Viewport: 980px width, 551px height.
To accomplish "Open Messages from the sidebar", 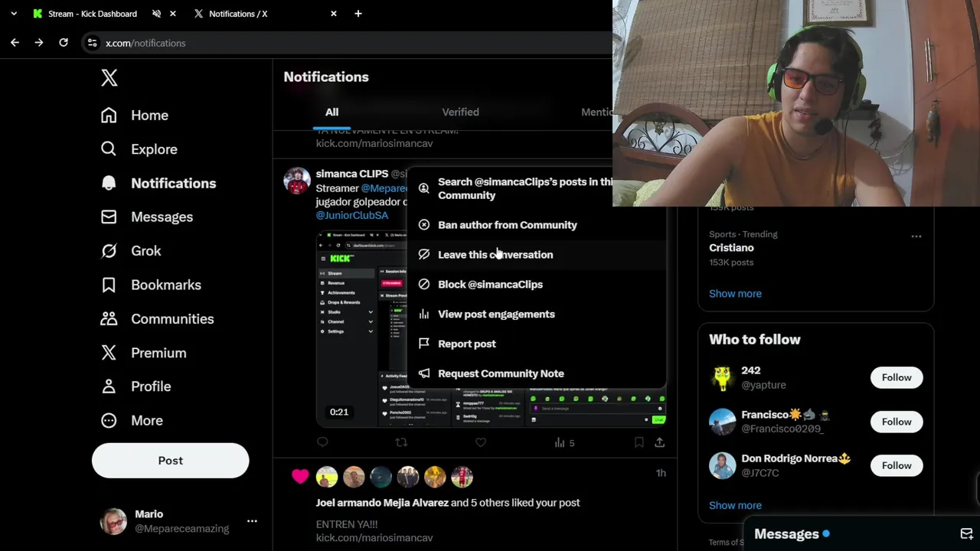I will 147,217.
